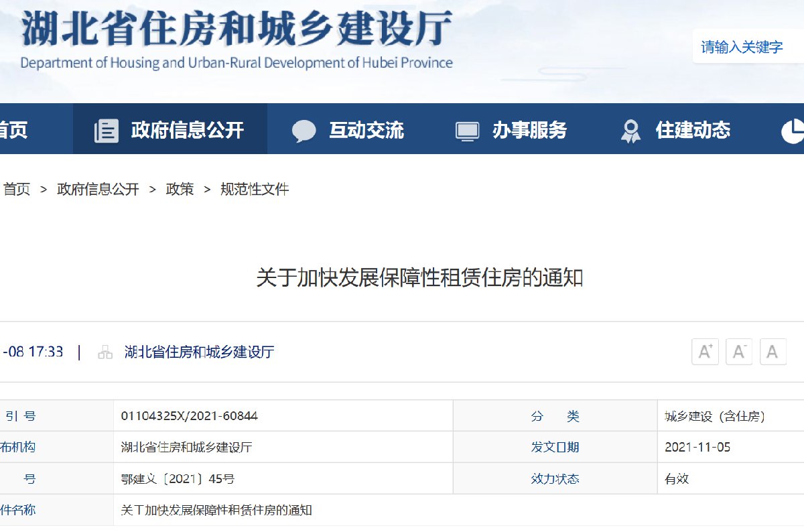Click the 湖北省住房和城乡建设厅 site logo title

pyautogui.click(x=237, y=28)
